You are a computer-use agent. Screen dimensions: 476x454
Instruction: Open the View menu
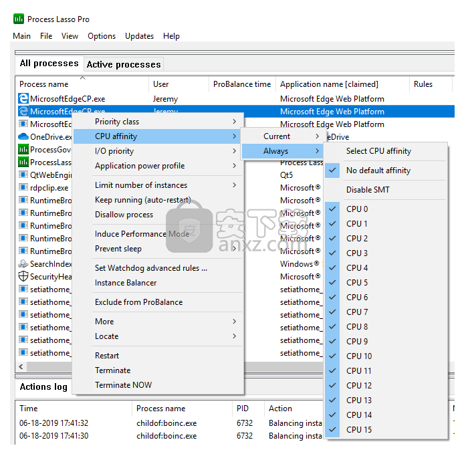pyautogui.click(x=70, y=36)
